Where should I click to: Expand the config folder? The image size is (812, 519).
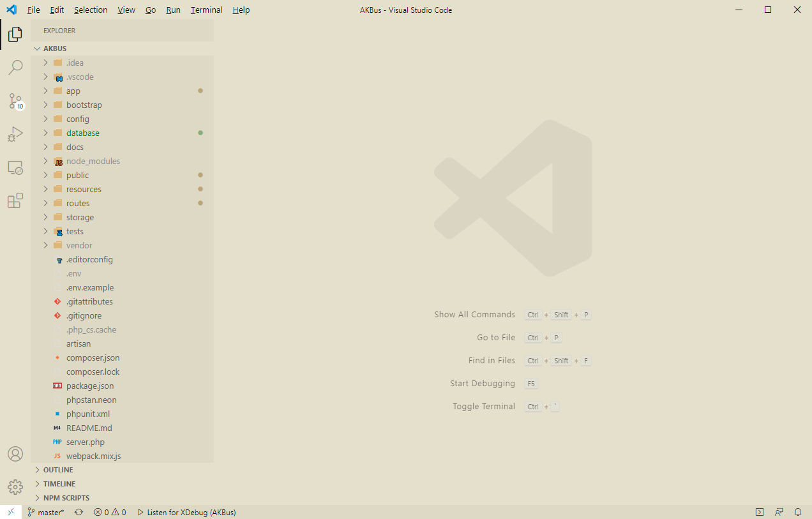(123, 119)
